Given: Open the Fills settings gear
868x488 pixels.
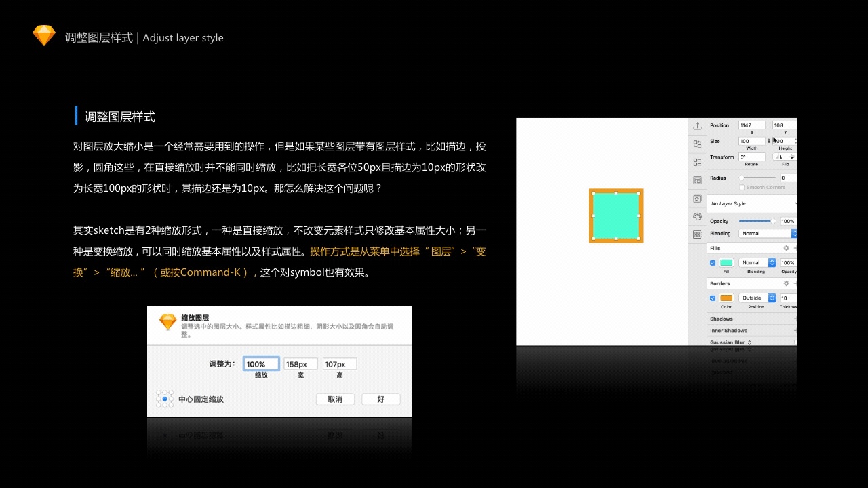Looking at the screenshot, I should point(786,248).
